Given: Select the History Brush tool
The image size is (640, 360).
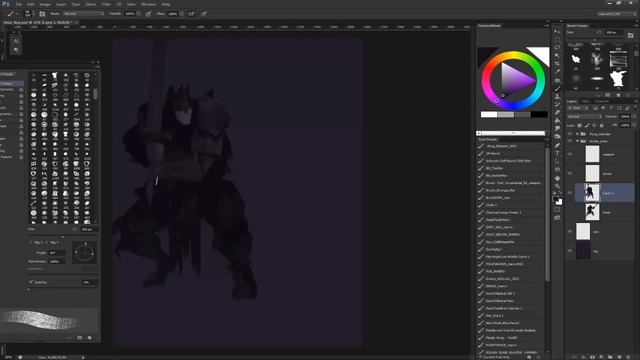Looking at the screenshot, I should coord(557,104).
